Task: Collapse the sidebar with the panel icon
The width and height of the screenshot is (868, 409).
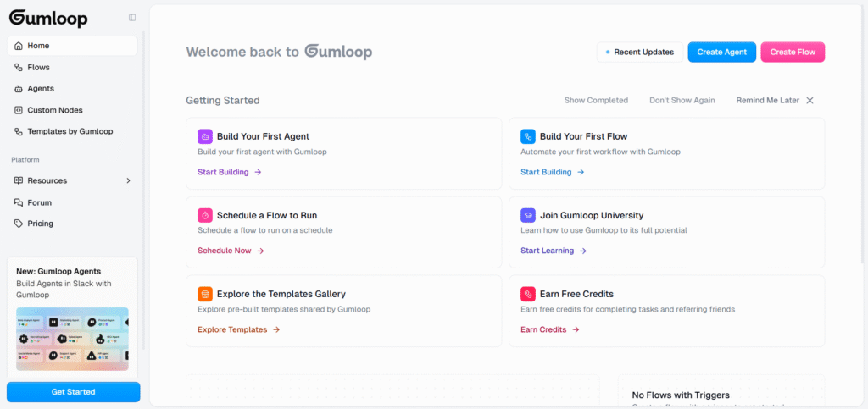Action: [x=132, y=18]
